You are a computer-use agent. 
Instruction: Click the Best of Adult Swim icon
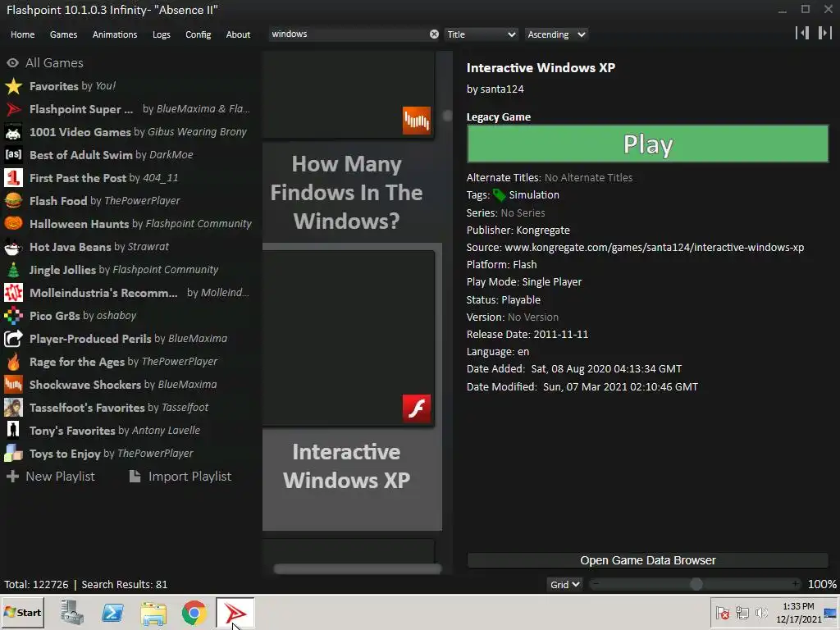(x=13, y=155)
